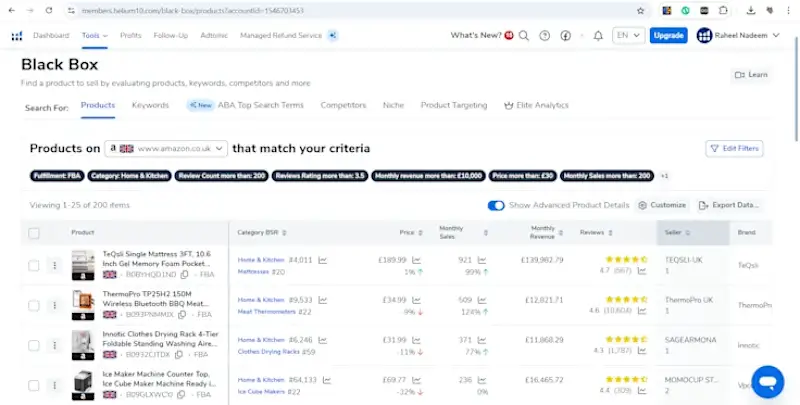Click TeQsli mattress product thumbnail

click(x=83, y=265)
